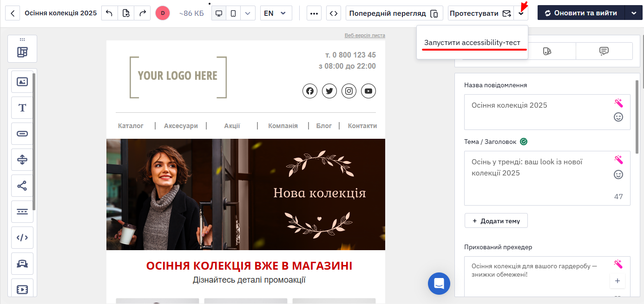Click the Прихований прехедер input field

(x=547, y=277)
